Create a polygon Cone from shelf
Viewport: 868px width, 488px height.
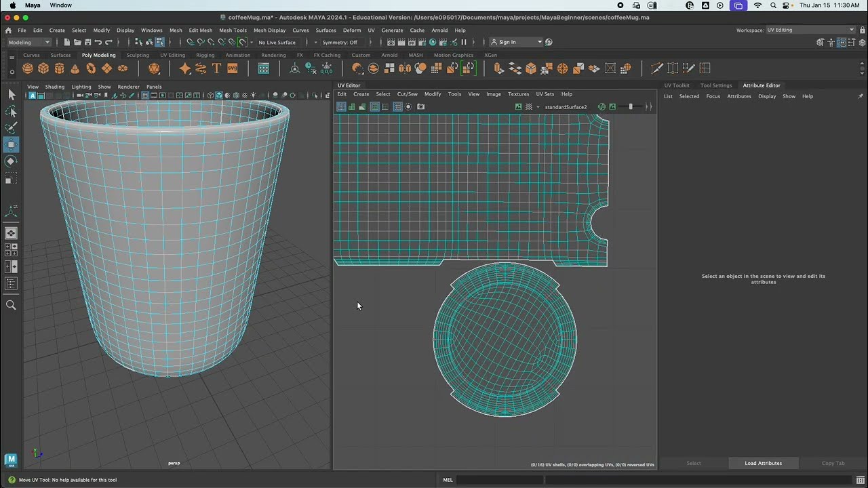point(75,68)
